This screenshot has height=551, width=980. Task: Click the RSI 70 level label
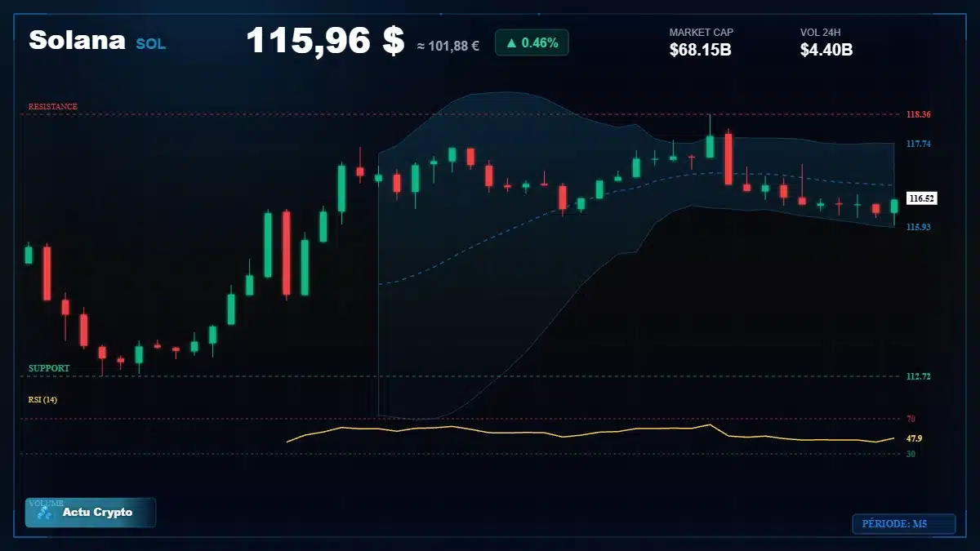click(x=911, y=419)
